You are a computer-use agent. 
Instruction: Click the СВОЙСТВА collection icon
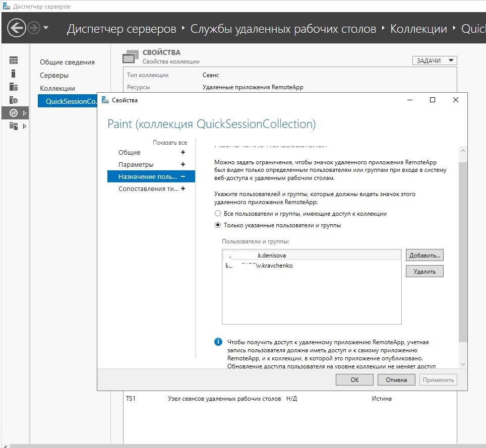tap(131, 56)
